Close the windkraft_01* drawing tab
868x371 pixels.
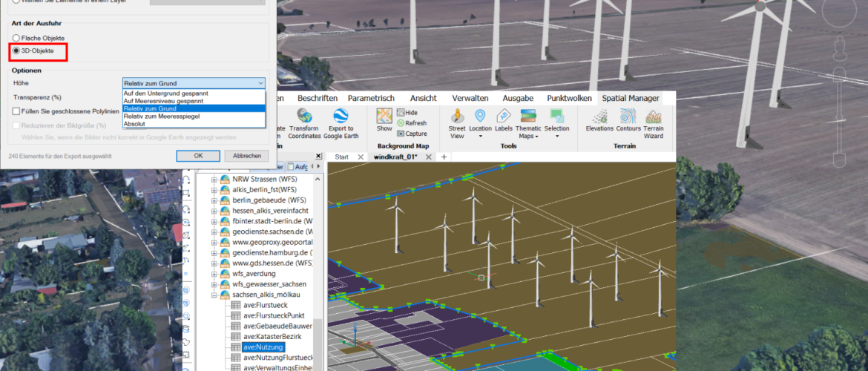click(428, 157)
